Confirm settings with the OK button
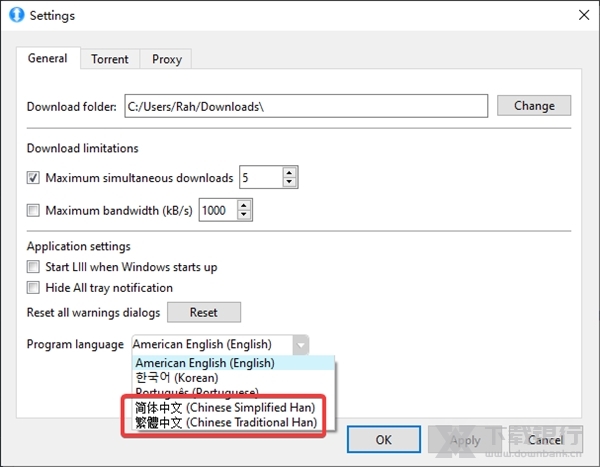600x467 pixels. pyautogui.click(x=384, y=439)
